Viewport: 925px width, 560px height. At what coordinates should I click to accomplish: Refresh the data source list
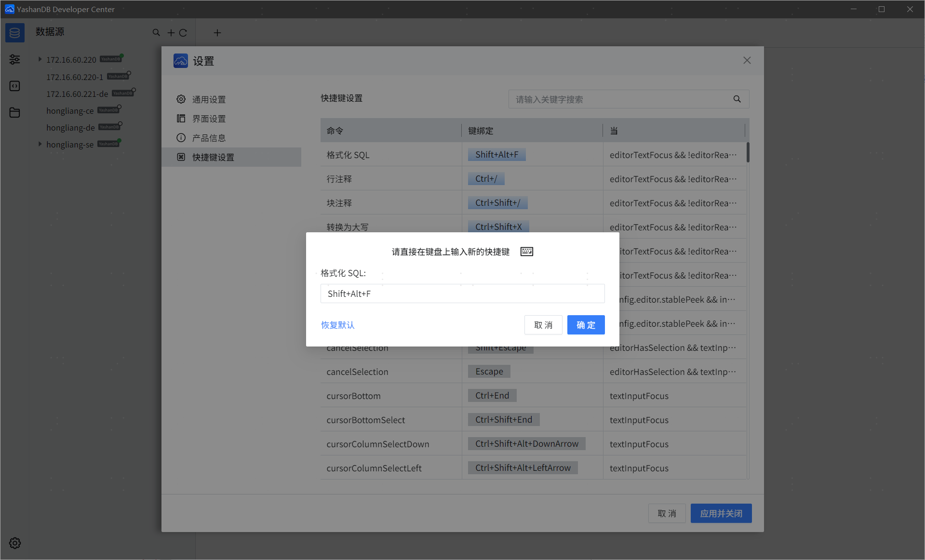(x=183, y=33)
